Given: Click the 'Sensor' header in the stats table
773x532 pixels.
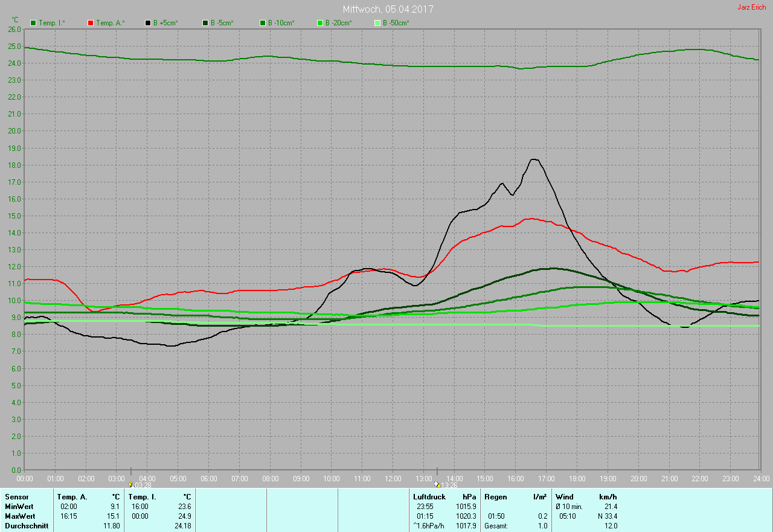Looking at the screenshot, I should [16, 497].
